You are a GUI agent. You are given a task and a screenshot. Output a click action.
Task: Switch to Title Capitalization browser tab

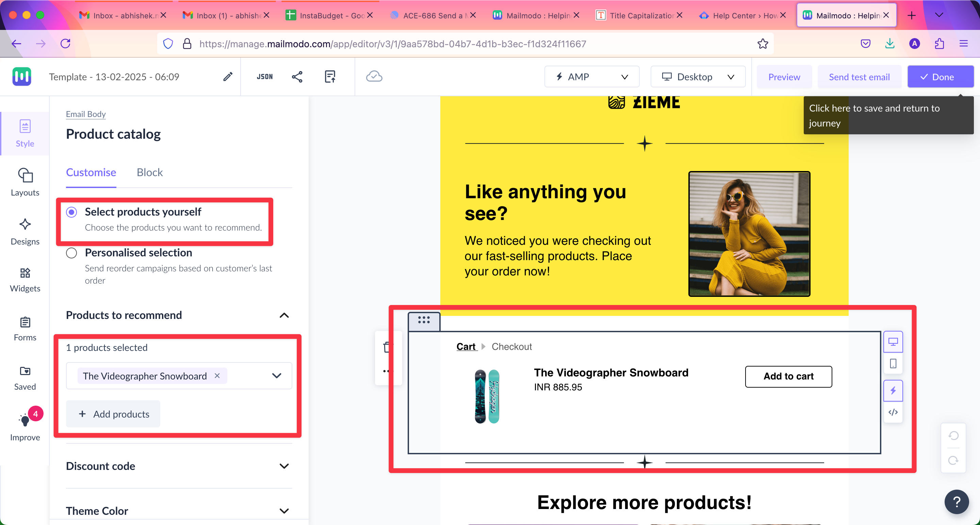tap(638, 15)
